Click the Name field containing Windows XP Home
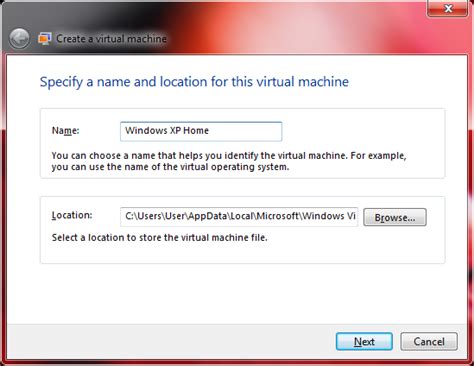474x366 pixels. [201, 131]
